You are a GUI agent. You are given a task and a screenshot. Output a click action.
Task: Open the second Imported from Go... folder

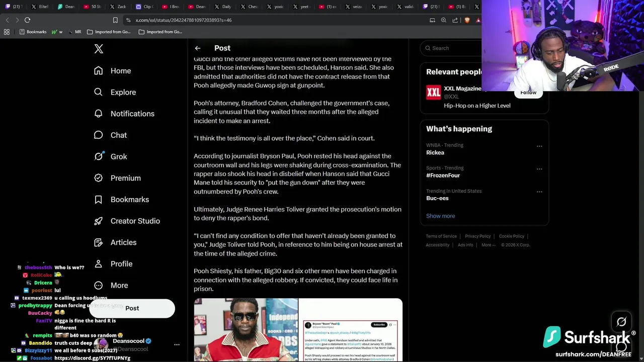pyautogui.click(x=160, y=32)
